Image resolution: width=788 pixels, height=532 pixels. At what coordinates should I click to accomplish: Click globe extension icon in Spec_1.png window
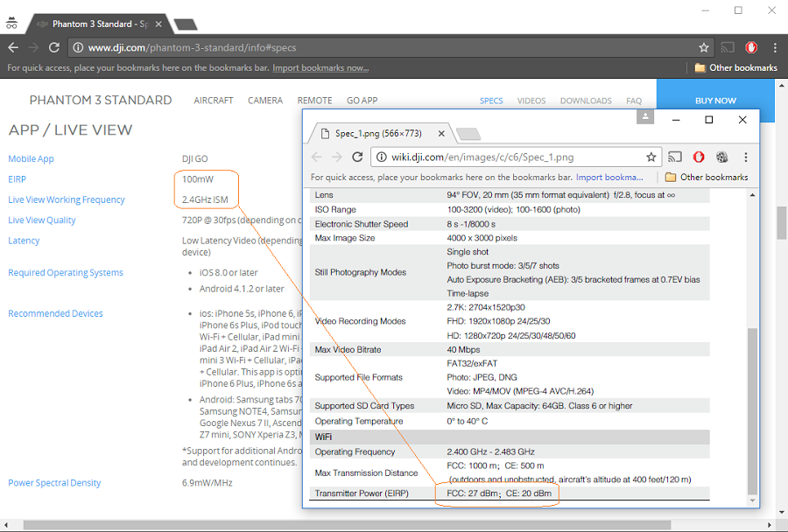click(722, 157)
